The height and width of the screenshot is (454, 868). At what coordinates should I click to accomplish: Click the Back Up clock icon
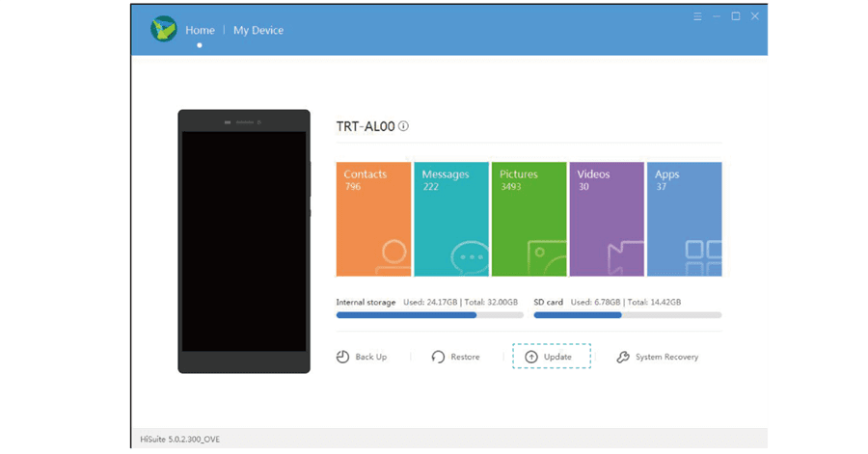[x=342, y=357]
